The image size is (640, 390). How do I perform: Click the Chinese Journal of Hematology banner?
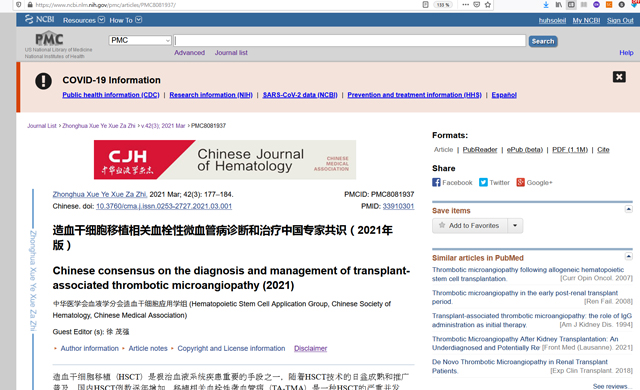225,160
